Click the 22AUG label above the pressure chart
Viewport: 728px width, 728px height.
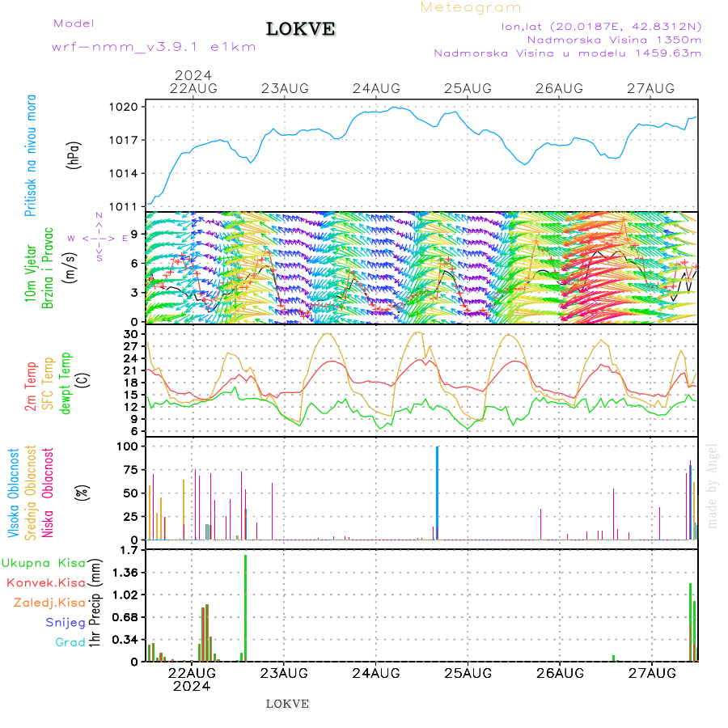click(193, 88)
